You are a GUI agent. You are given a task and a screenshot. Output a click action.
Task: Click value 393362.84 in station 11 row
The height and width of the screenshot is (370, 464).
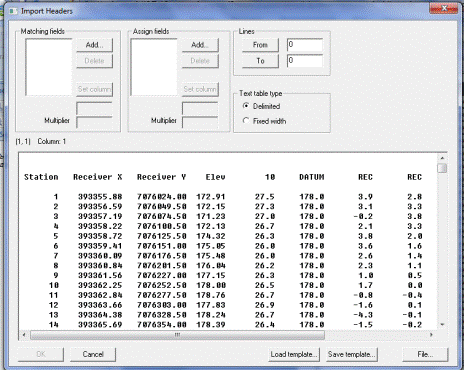[100, 295]
